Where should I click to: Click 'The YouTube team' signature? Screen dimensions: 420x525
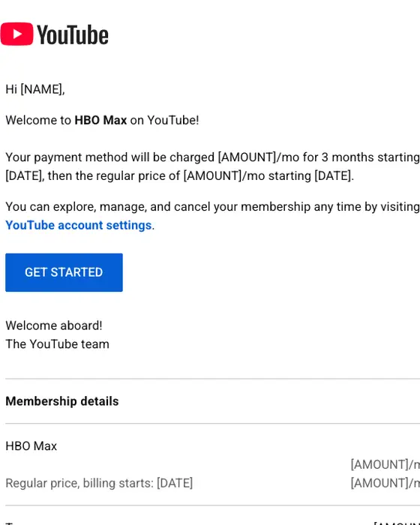coord(57,344)
